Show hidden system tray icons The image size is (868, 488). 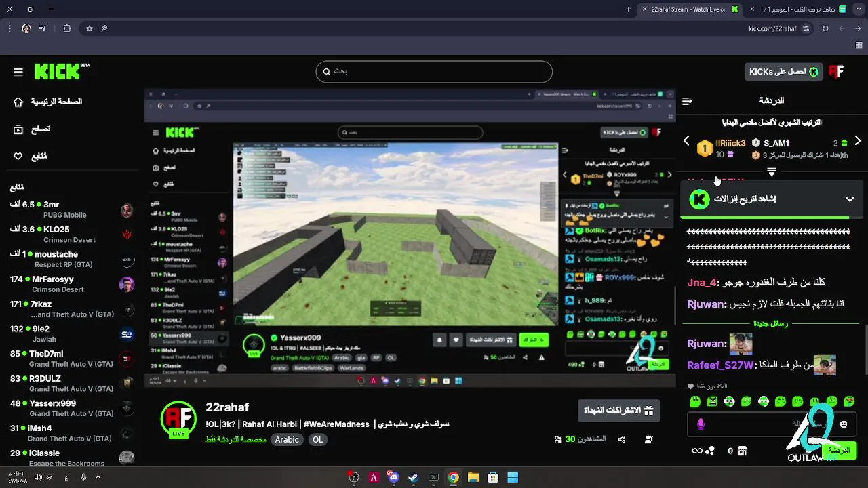point(98,477)
